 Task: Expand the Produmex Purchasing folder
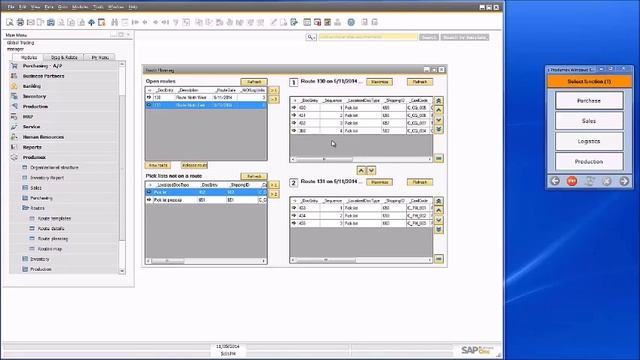41,198
